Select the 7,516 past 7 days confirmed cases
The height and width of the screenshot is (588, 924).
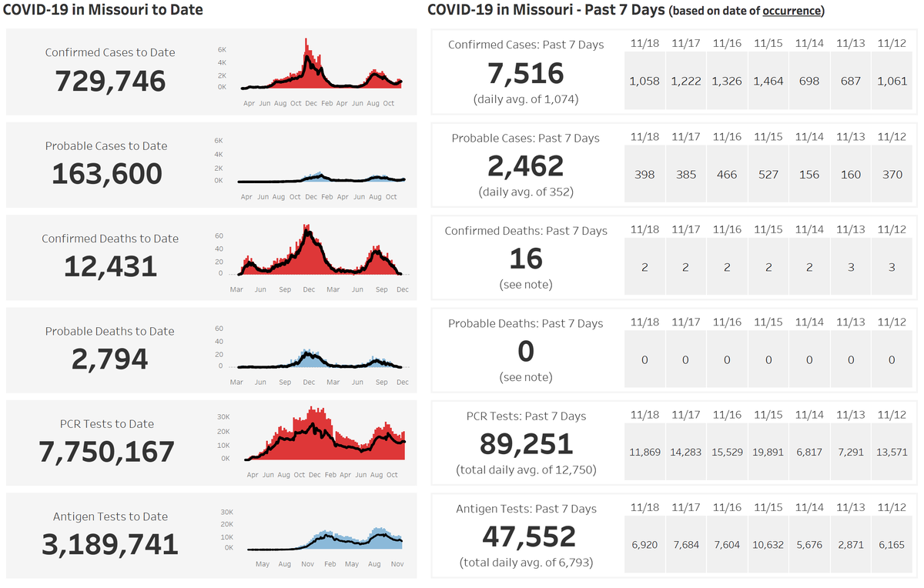click(x=526, y=73)
